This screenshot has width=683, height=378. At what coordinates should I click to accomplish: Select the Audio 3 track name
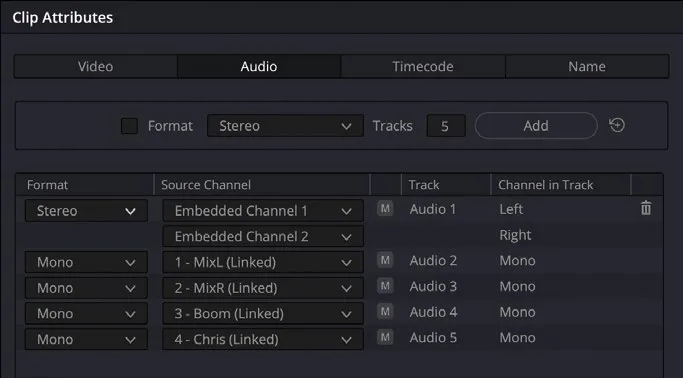[433, 286]
